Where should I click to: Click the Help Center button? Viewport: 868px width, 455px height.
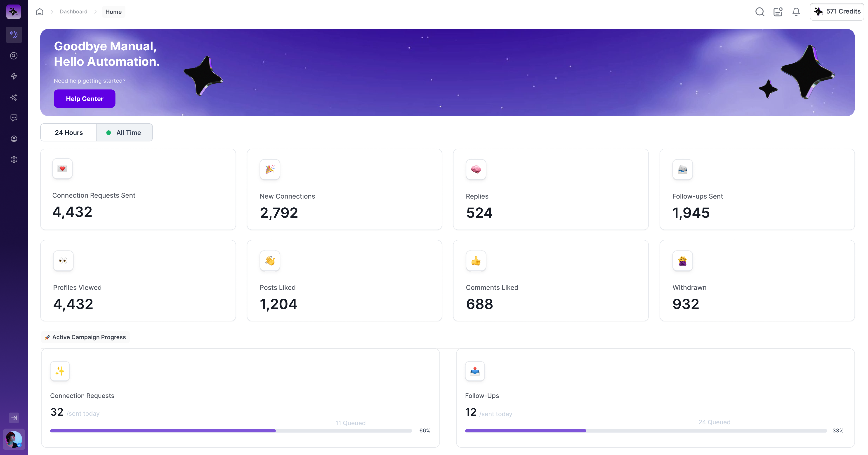[85, 99]
